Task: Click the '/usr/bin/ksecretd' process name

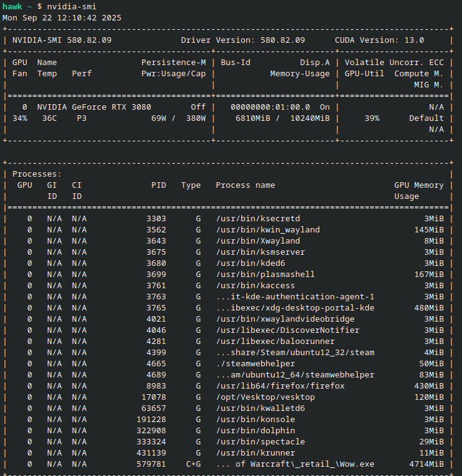Action: tap(258, 219)
